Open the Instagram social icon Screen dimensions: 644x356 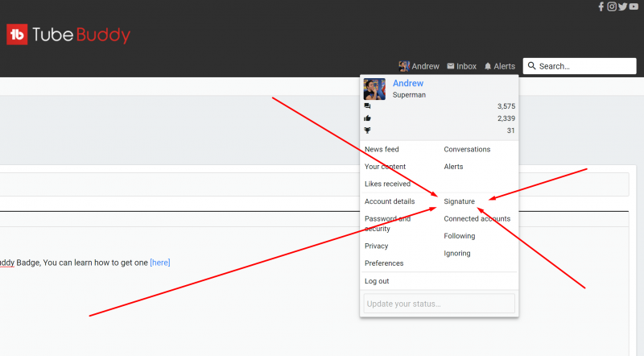click(612, 6)
